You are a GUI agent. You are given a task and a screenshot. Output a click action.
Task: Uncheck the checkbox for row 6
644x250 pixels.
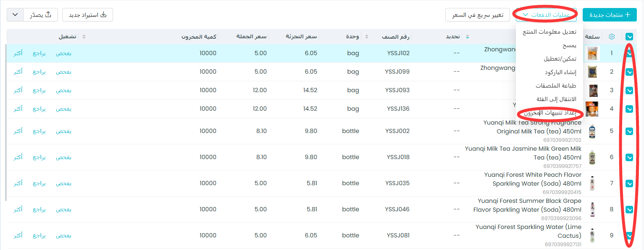[629, 157]
